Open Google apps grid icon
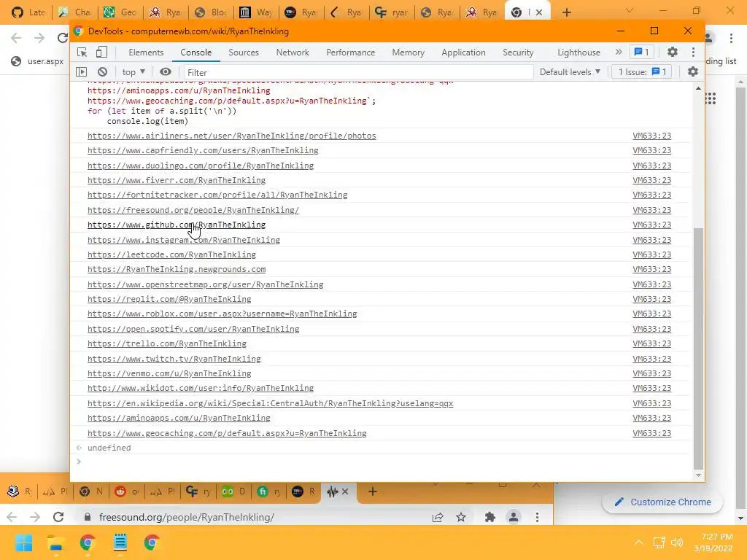Image resolution: width=747 pixels, height=560 pixels. pos(711,98)
